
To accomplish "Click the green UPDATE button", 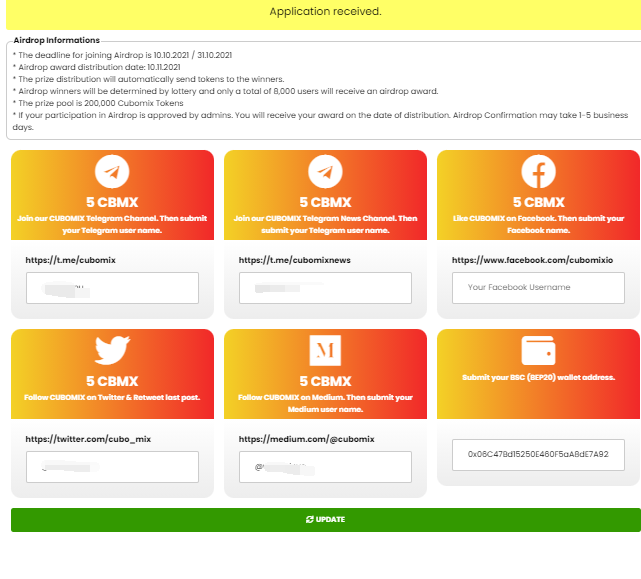I will [x=326, y=520].
